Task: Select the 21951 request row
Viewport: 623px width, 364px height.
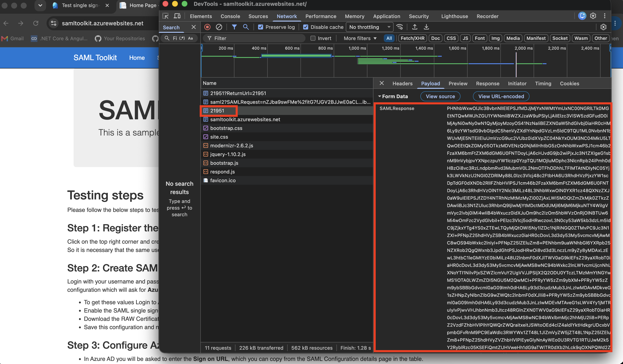Action: point(287,111)
